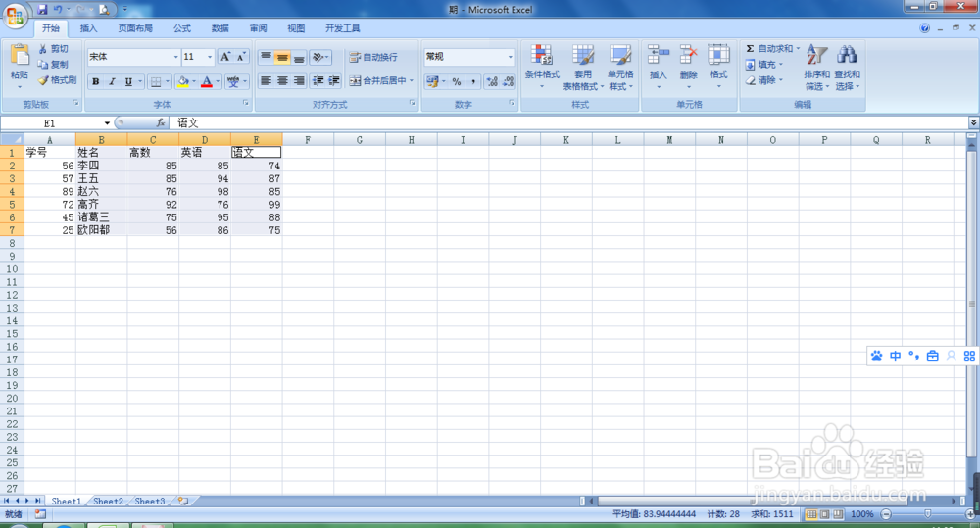Select column header F
Screen dimensions: 980x528
pos(308,140)
